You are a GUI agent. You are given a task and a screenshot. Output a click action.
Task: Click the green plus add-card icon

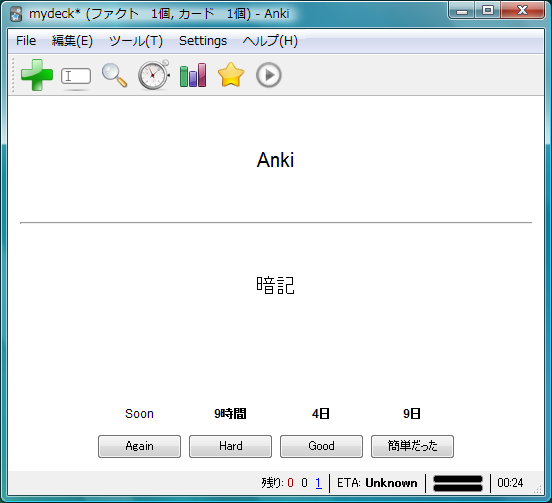[37, 75]
